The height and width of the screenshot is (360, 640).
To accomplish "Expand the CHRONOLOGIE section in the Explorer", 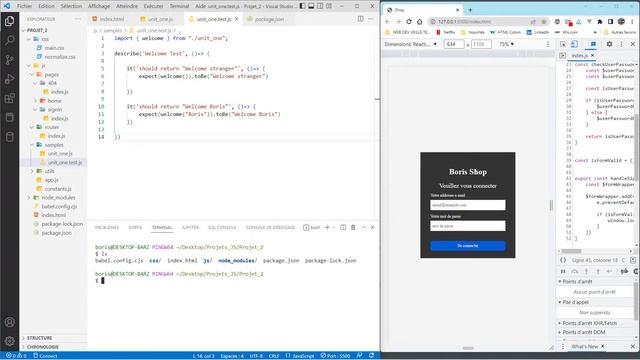I will pos(42,347).
